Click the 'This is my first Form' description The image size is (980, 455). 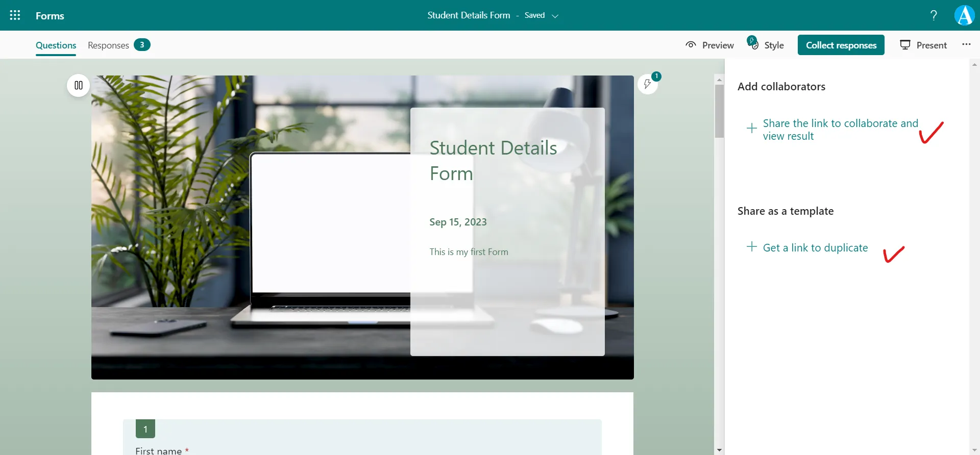(x=469, y=252)
